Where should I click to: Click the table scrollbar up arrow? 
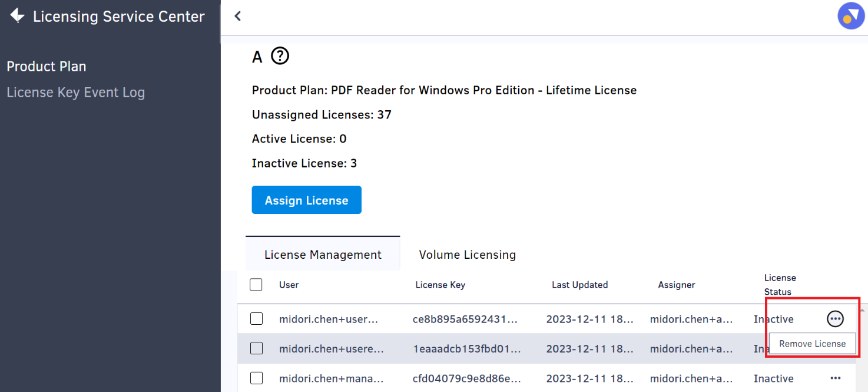click(863, 309)
